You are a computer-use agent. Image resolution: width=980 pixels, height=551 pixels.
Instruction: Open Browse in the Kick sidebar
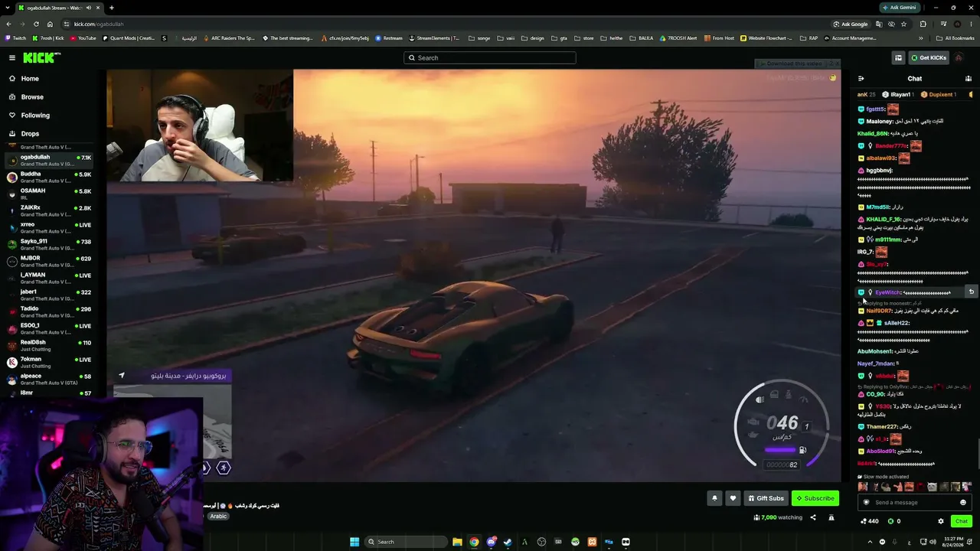coord(32,97)
